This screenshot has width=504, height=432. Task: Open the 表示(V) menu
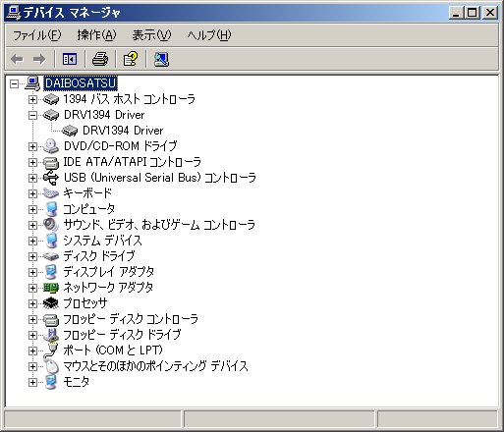click(x=151, y=35)
